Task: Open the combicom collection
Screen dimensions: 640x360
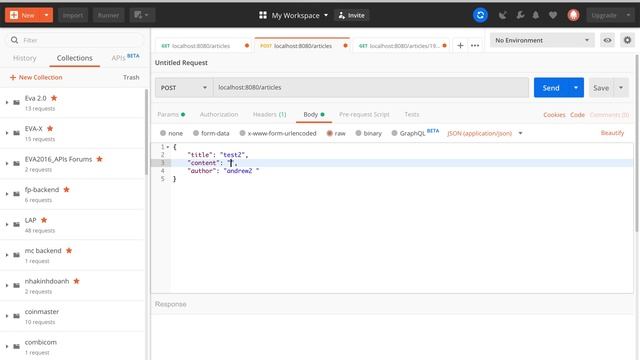Action: tap(40, 342)
